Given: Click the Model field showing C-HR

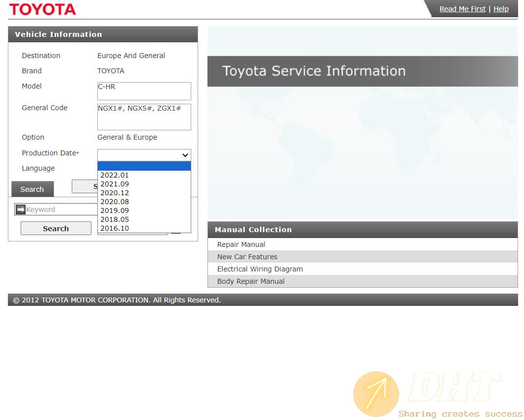Looking at the screenshot, I should tap(144, 91).
